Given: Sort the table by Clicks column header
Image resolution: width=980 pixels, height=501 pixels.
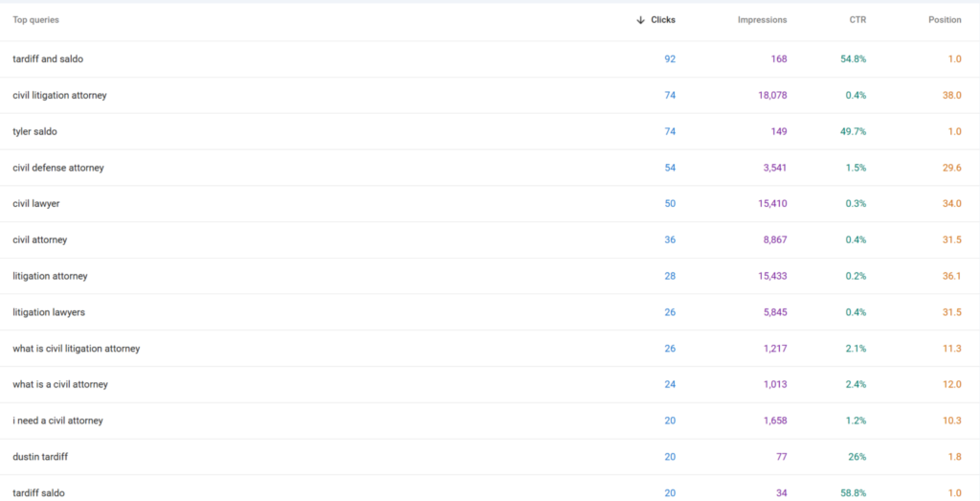Looking at the screenshot, I should 663,20.
